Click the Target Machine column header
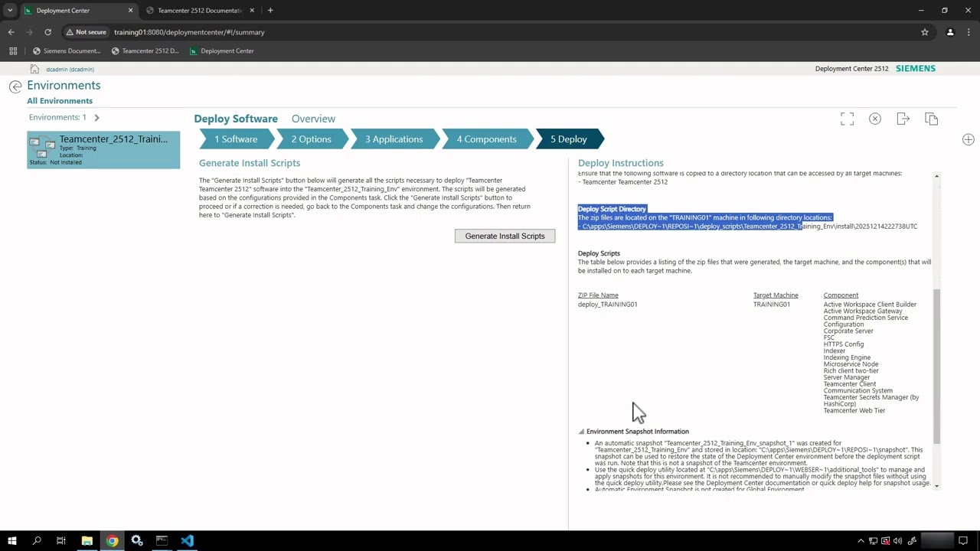980x551 pixels. [776, 295]
